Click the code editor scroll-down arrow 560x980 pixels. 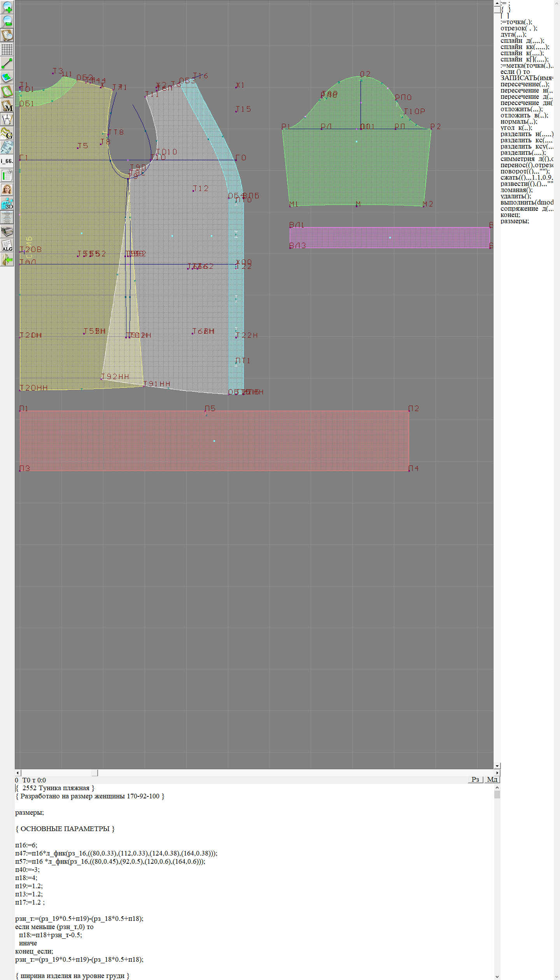(497, 976)
